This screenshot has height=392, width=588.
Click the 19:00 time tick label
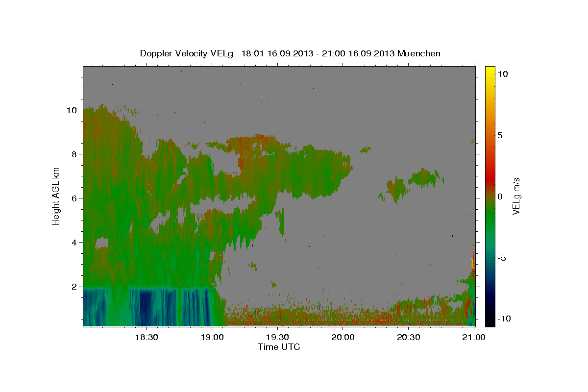pos(212,337)
